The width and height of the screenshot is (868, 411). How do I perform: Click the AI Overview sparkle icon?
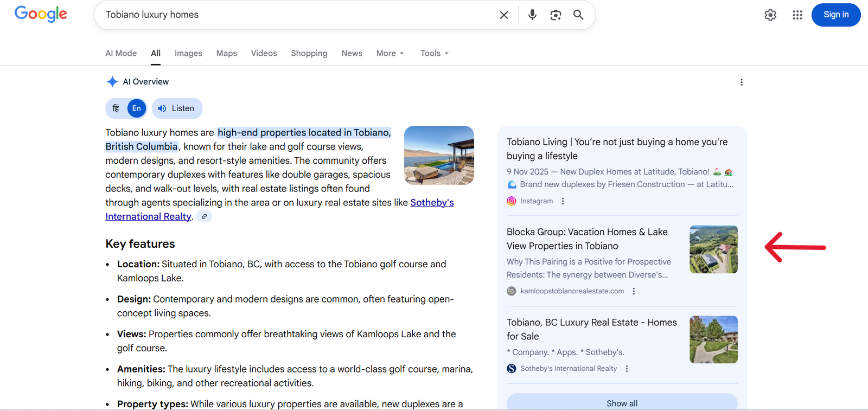[112, 82]
